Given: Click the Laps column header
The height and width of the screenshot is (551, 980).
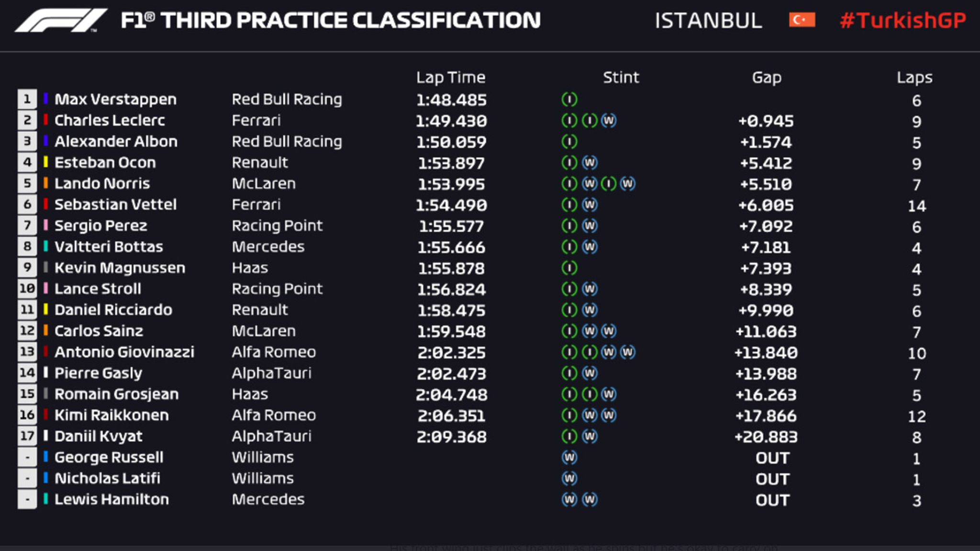Looking at the screenshot, I should click(x=914, y=77).
